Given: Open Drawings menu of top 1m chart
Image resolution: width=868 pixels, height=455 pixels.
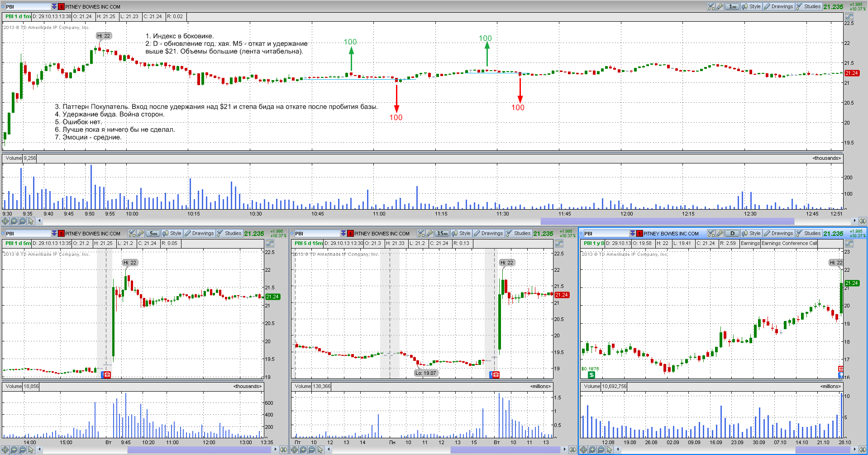Looking at the screenshot, I should (x=778, y=6).
